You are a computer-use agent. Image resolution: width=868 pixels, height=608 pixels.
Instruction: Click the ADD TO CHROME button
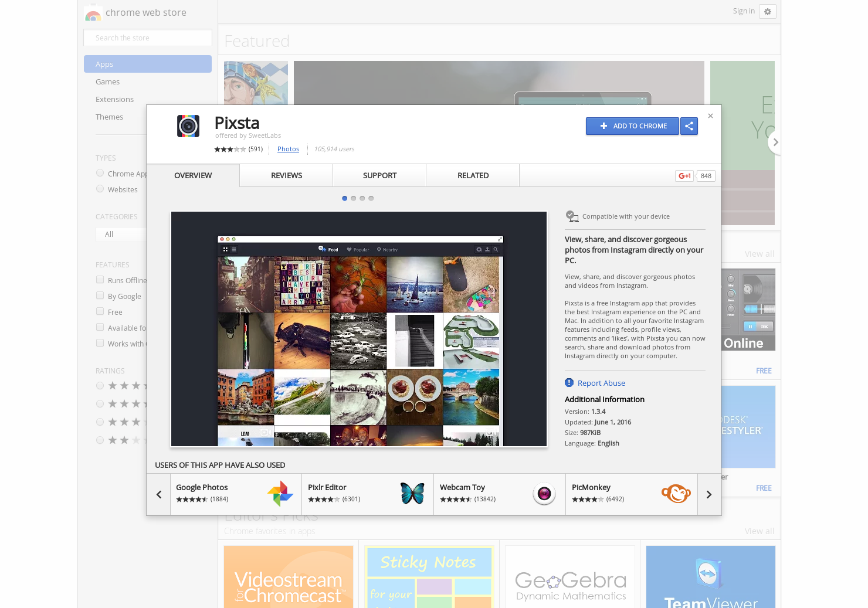(632, 126)
